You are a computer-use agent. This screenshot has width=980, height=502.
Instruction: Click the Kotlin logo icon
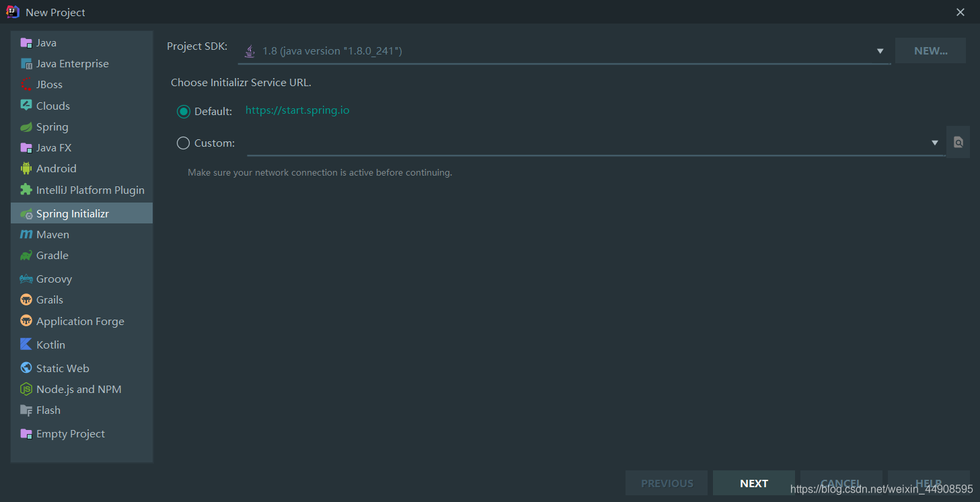(x=26, y=345)
